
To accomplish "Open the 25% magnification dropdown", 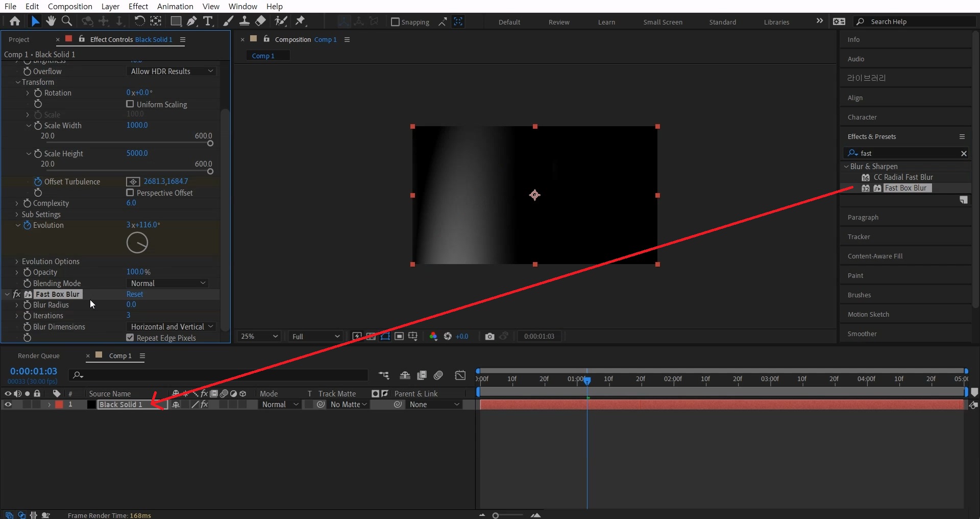I will click(x=259, y=336).
